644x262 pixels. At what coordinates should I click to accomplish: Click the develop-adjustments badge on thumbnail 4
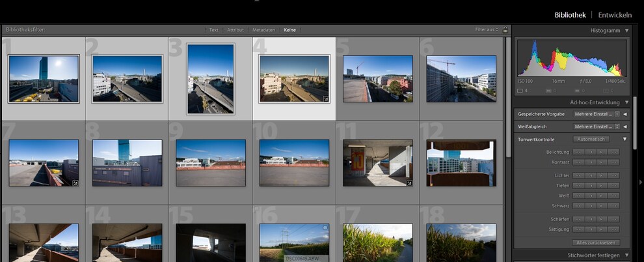pyautogui.click(x=326, y=98)
